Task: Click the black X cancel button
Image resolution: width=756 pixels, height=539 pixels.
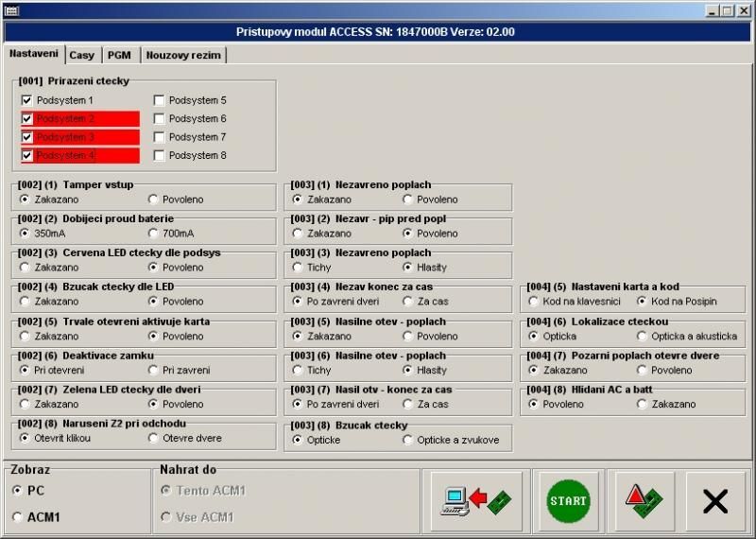Action: 715,499
